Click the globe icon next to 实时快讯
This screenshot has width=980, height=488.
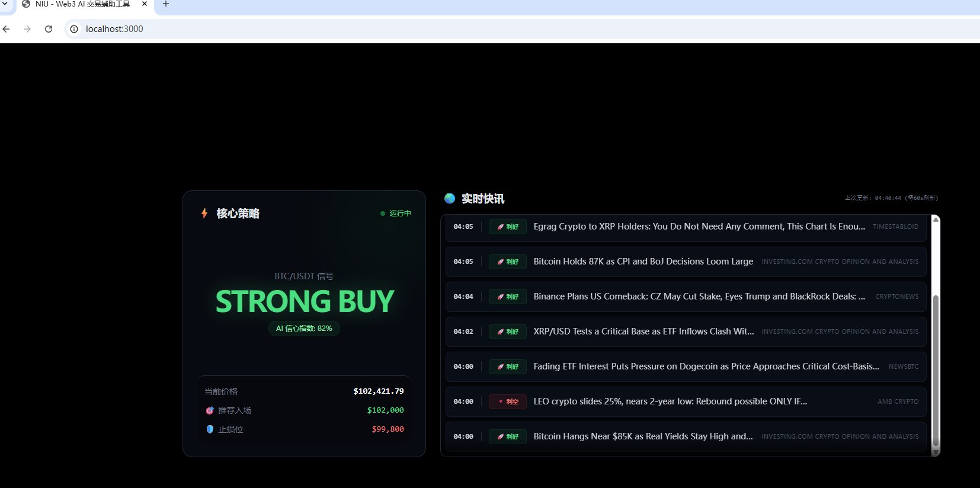pos(450,199)
